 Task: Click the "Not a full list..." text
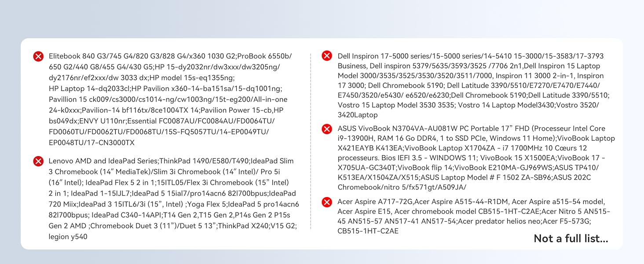pyautogui.click(x=571, y=238)
